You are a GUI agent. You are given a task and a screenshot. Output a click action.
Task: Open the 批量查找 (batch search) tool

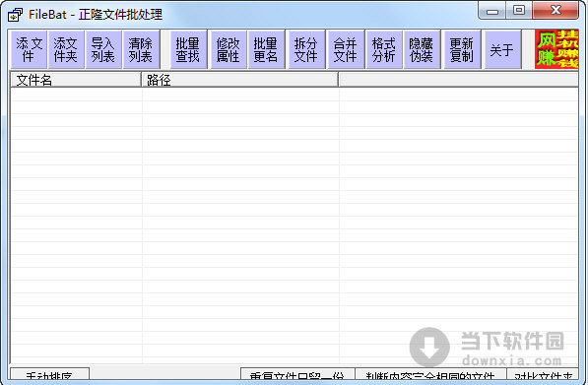click(x=189, y=49)
